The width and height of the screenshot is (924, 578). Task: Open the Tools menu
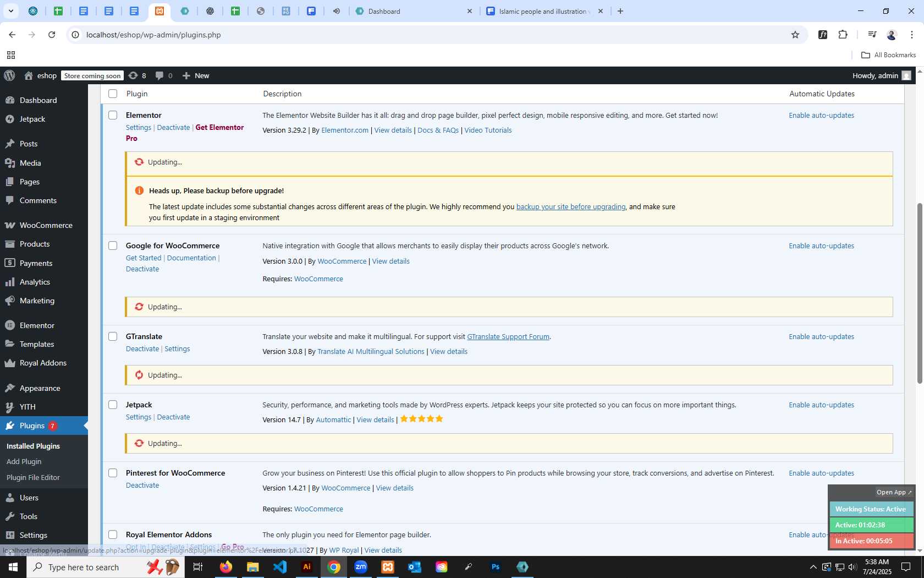point(29,516)
